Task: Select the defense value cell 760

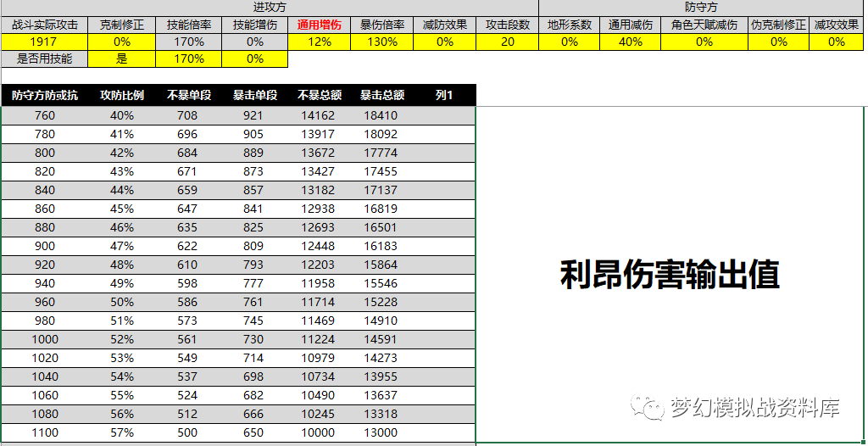Action: (x=45, y=116)
